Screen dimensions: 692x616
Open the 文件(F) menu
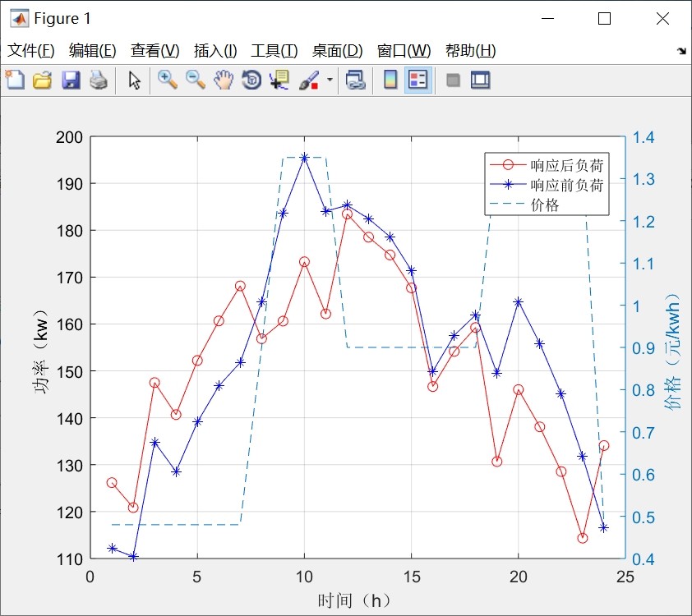point(31,51)
